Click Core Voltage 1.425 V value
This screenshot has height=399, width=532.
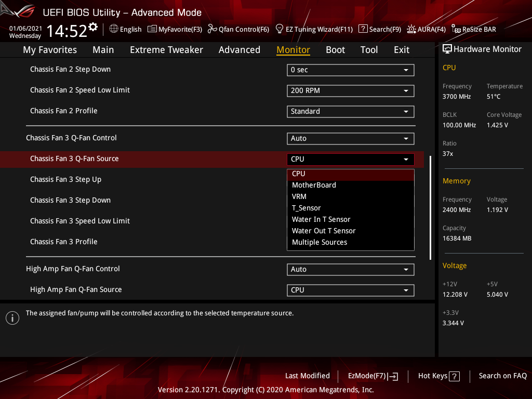click(497, 125)
